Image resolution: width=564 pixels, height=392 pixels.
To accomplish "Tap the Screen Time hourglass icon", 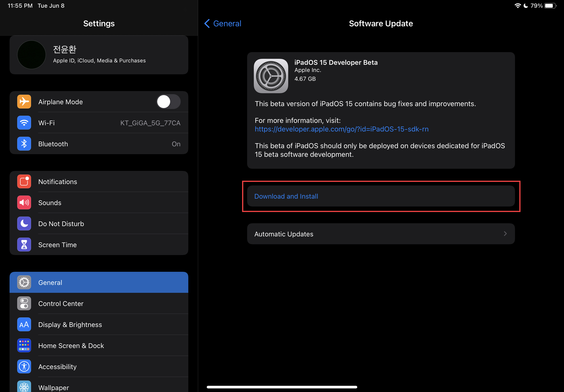I will point(24,245).
